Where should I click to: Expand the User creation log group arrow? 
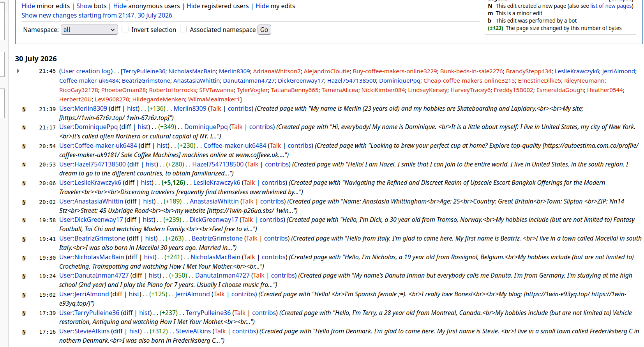coord(18,71)
